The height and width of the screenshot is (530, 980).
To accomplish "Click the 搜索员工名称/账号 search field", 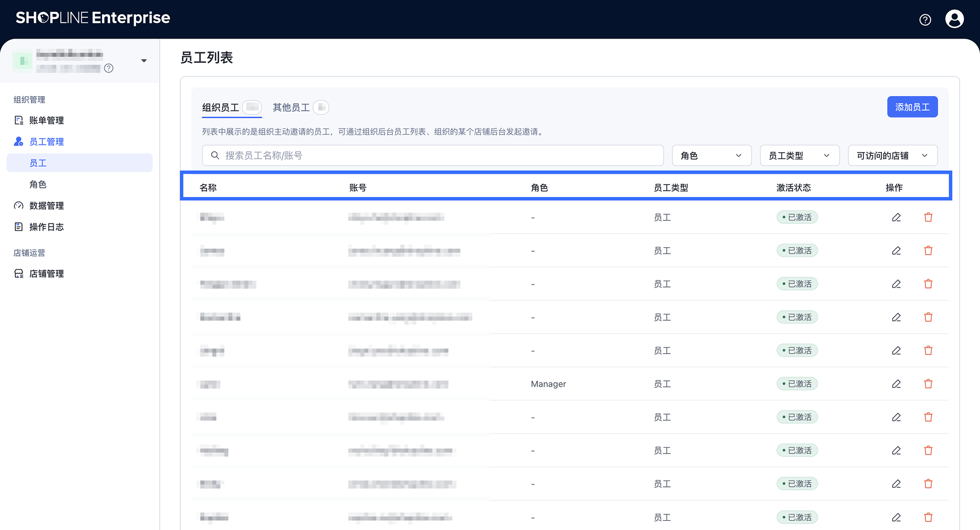I will pyautogui.click(x=432, y=156).
